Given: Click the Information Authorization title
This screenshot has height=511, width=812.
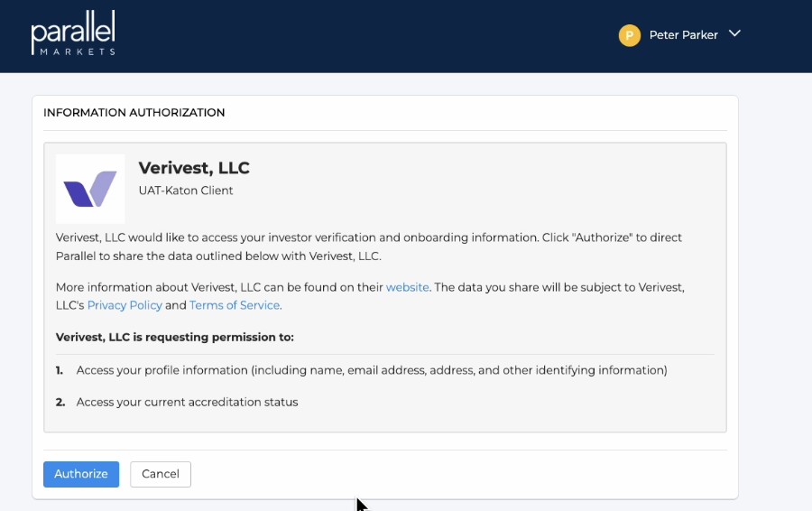Looking at the screenshot, I should (134, 113).
